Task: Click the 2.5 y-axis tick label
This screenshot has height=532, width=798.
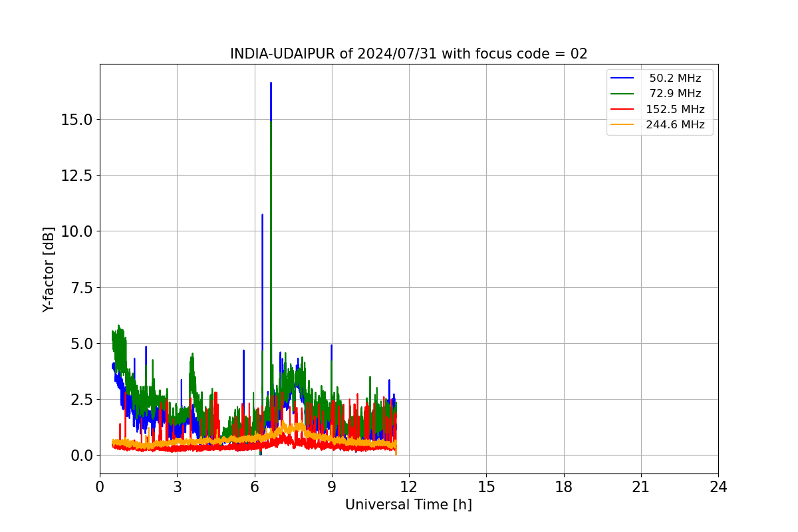Action: 82,399
